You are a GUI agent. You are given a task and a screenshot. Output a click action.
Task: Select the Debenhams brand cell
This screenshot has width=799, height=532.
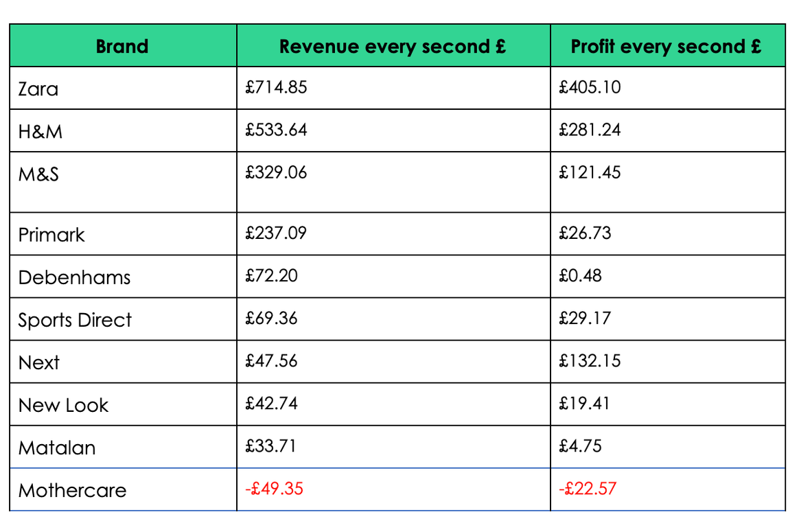pos(74,277)
